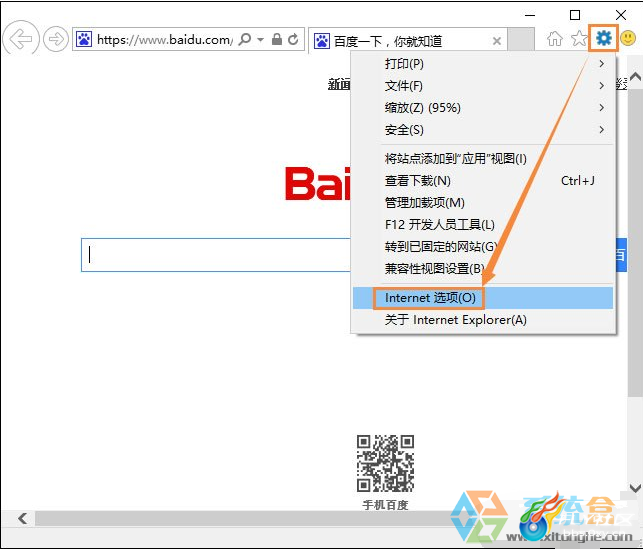Minimize the Internet Explorer window

pyautogui.click(x=530, y=16)
